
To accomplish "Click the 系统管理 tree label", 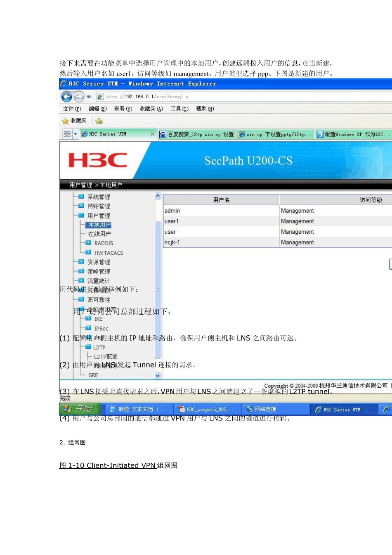I will tap(99, 197).
